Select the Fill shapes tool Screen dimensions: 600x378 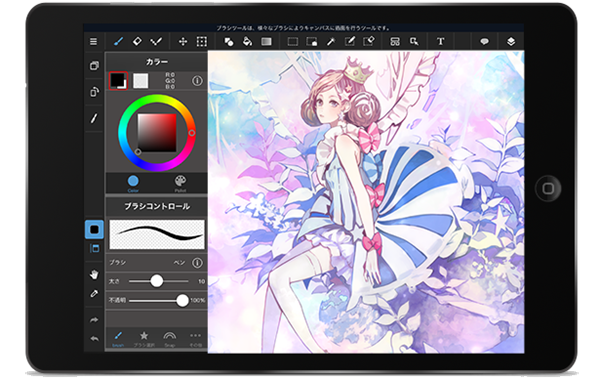229,41
